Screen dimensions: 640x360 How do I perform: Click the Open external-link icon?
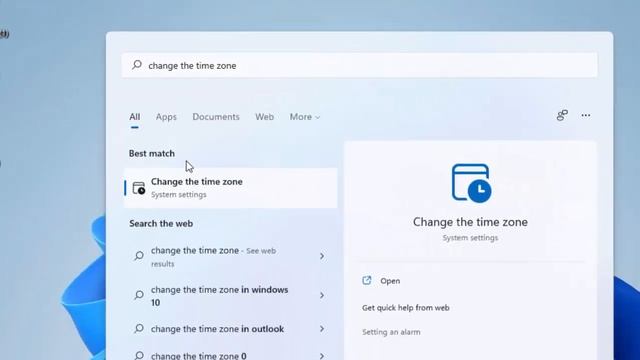point(367,280)
